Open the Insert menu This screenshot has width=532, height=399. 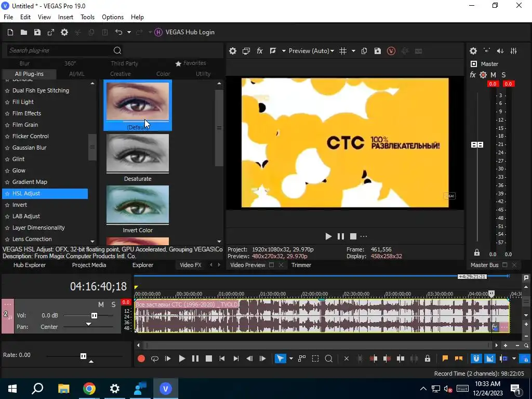(65, 17)
